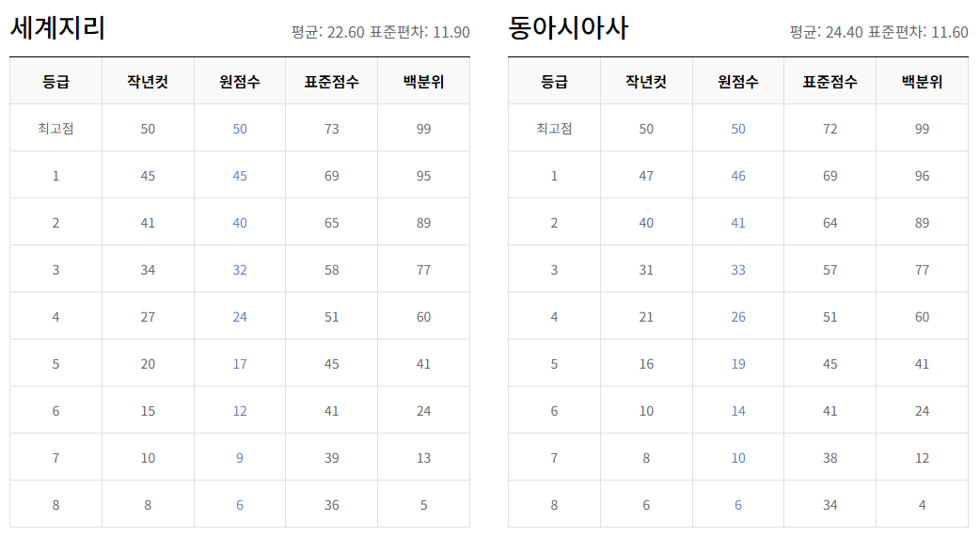Open blue 원점수 41 in 동아시아사 grade 2

(x=738, y=223)
